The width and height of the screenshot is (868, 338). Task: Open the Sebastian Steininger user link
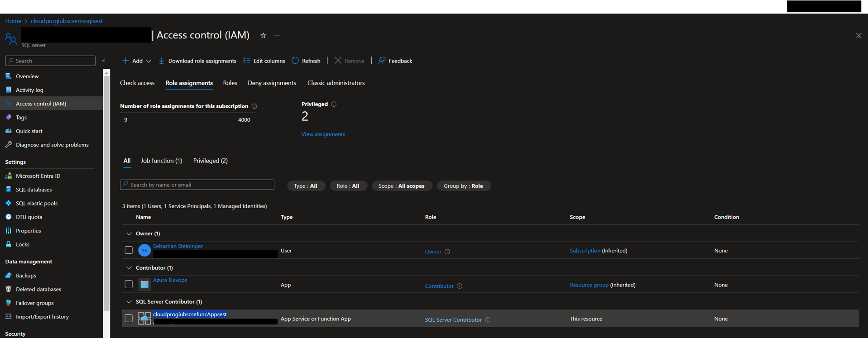178,246
